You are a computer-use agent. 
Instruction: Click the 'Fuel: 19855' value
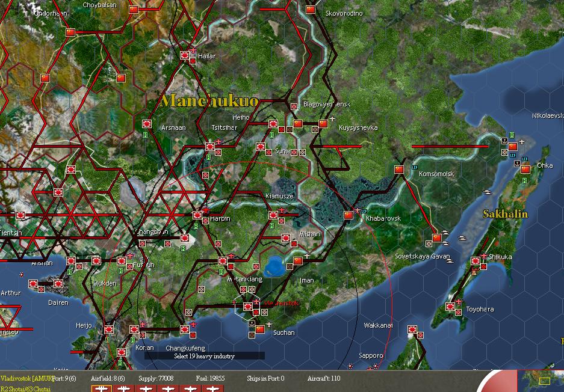(x=211, y=378)
